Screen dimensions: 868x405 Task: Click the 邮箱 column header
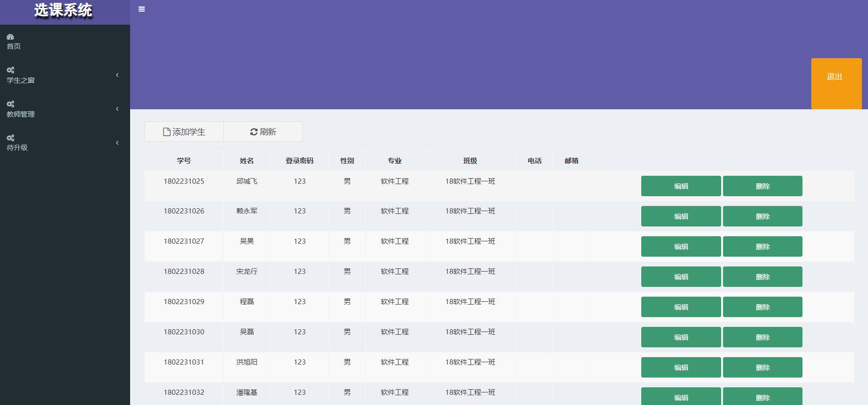pyautogui.click(x=572, y=160)
